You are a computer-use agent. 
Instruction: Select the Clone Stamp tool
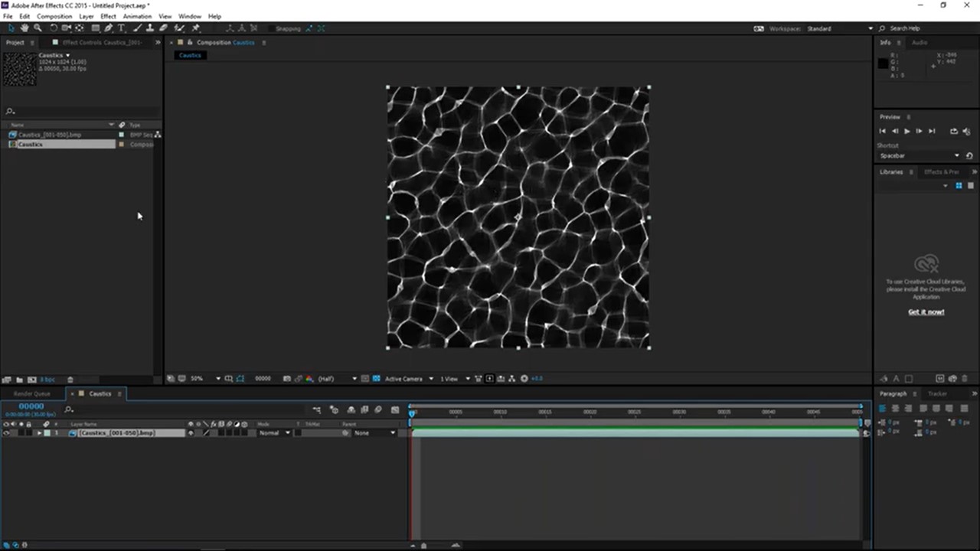[x=151, y=28]
